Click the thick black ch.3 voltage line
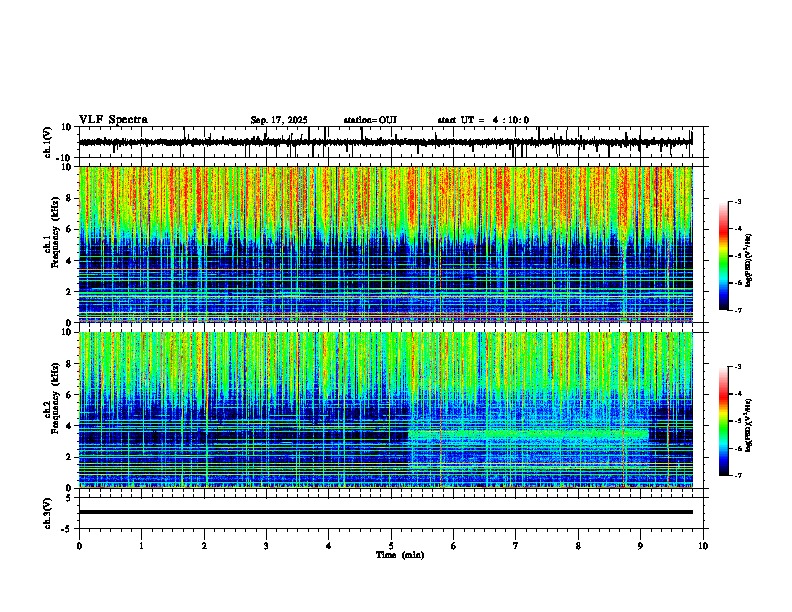This screenshot has height=612, width=792. pos(386,512)
